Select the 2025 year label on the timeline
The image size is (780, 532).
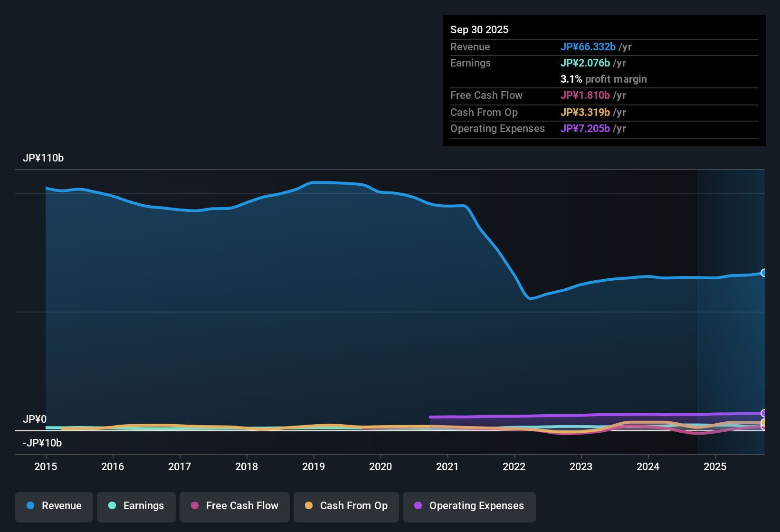tap(715, 467)
